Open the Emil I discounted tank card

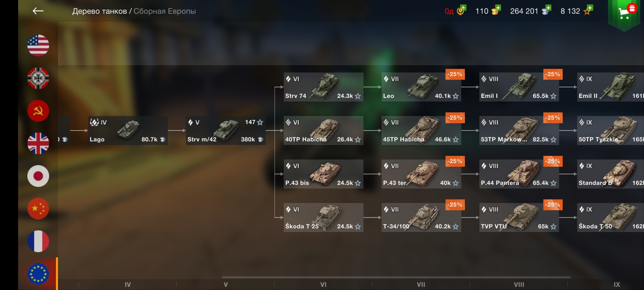(x=519, y=87)
